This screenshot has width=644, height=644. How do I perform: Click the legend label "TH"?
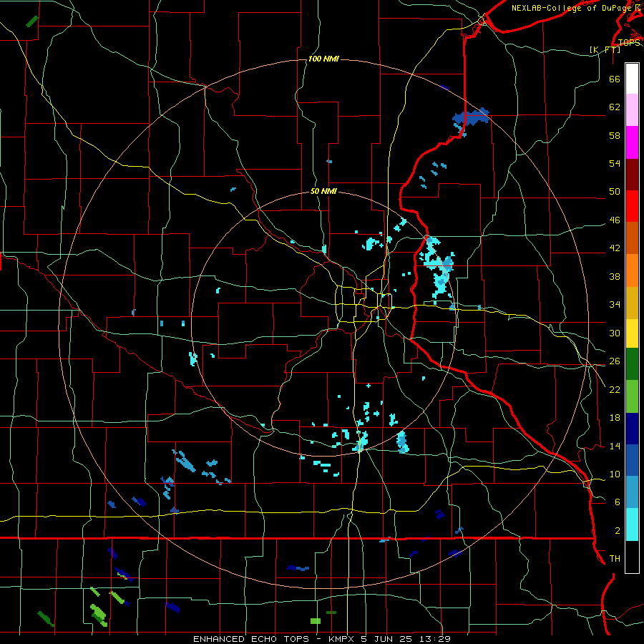[x=615, y=559]
